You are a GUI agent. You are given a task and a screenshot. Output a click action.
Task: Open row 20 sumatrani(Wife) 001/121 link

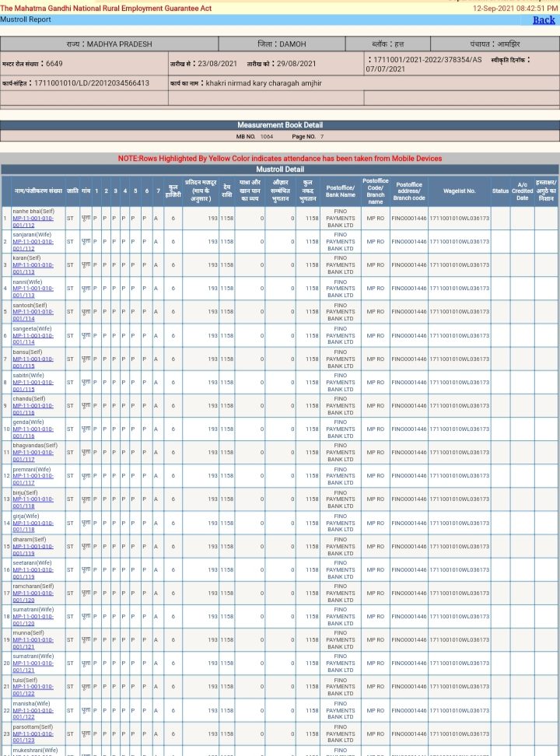(x=33, y=667)
